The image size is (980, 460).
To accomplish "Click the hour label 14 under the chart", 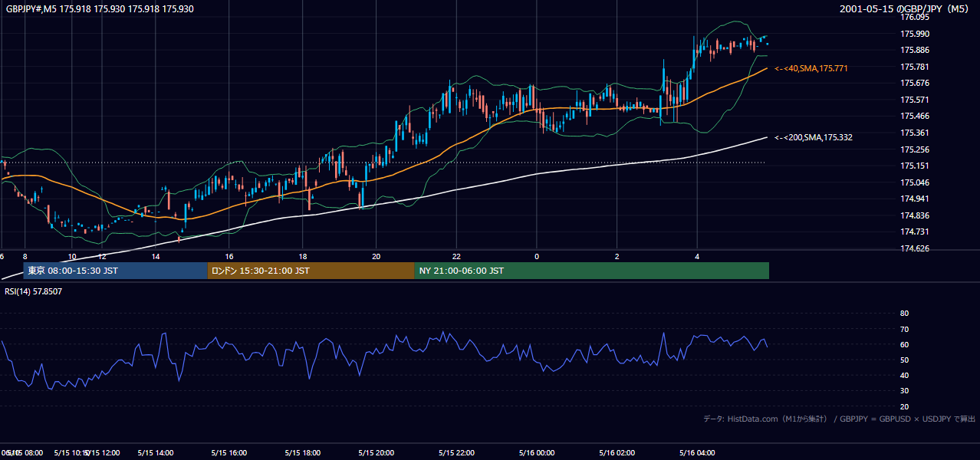I will (156, 257).
